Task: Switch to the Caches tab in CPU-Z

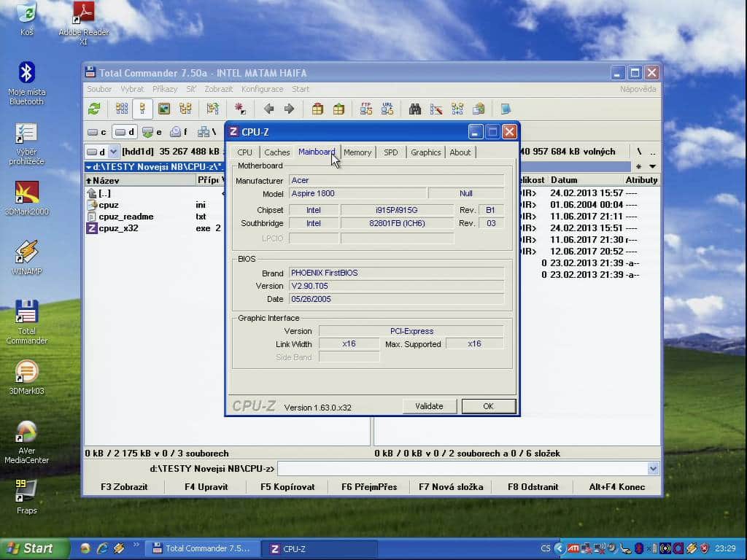Action: 276,152
